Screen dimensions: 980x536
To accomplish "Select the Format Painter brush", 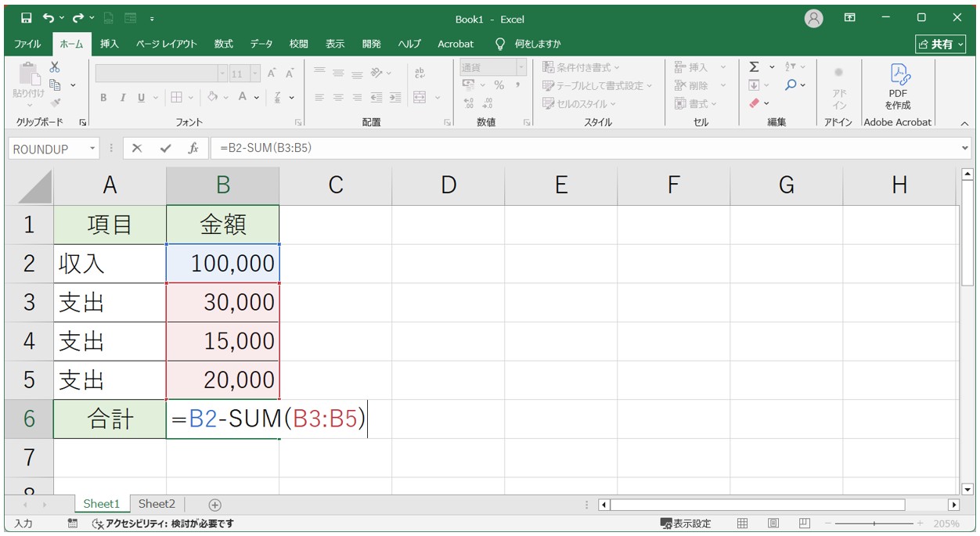I will [x=55, y=103].
